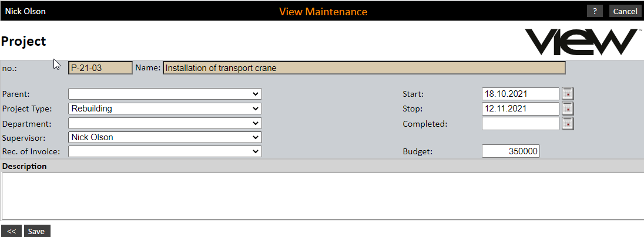Viewport: 644px width, 237px height.
Task: Save the project
Action: coord(36,231)
